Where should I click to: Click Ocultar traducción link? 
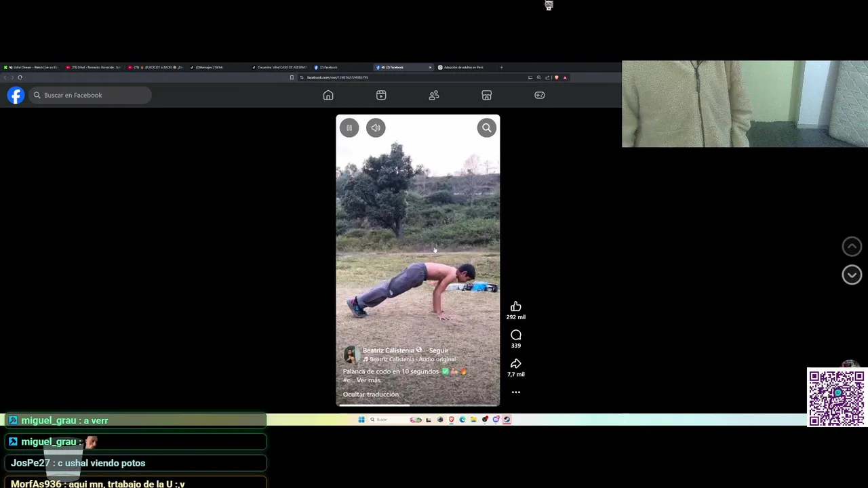tap(371, 394)
